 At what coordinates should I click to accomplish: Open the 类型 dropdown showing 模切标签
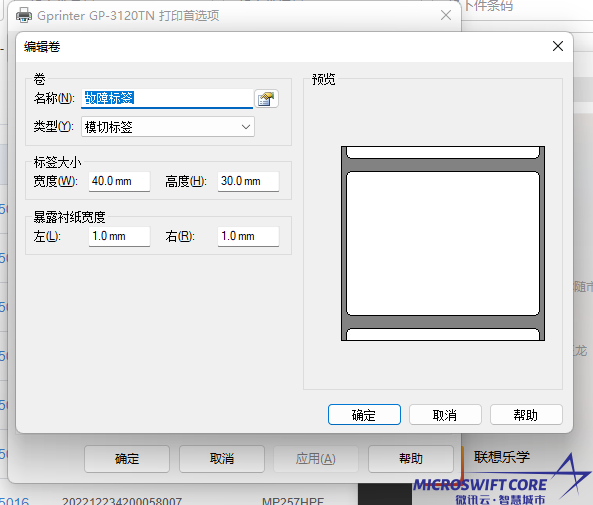[168, 127]
